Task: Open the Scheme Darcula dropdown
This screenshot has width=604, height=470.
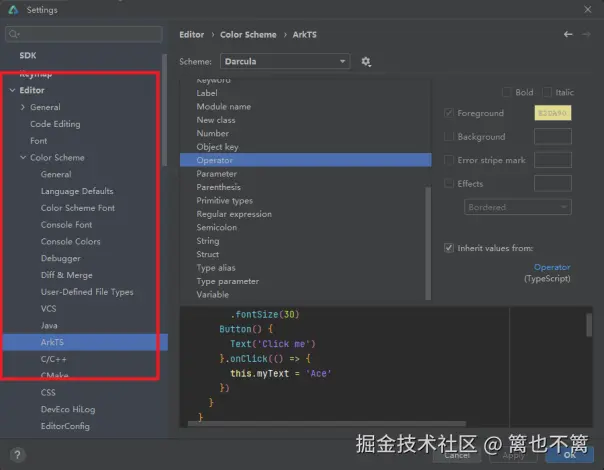Action: click(x=285, y=62)
